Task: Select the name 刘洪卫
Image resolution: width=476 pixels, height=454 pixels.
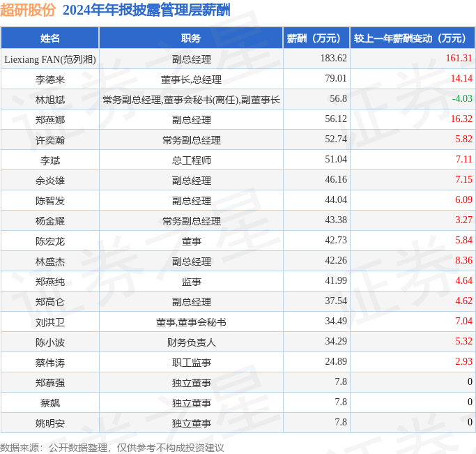Action: pos(50,322)
